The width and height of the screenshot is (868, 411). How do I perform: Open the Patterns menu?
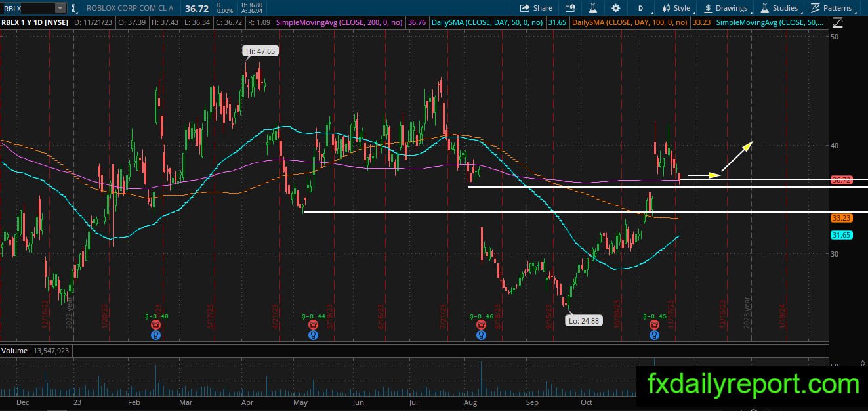tap(831, 8)
